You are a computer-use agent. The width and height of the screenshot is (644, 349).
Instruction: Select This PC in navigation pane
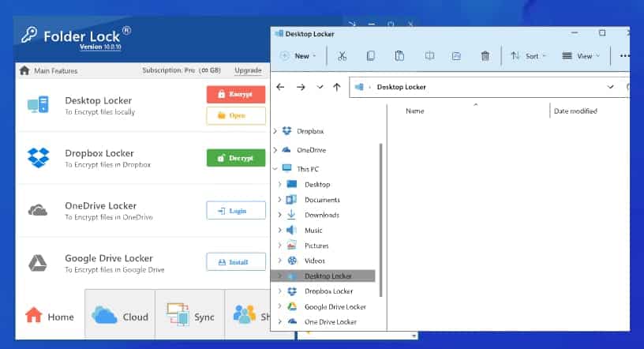(x=308, y=169)
